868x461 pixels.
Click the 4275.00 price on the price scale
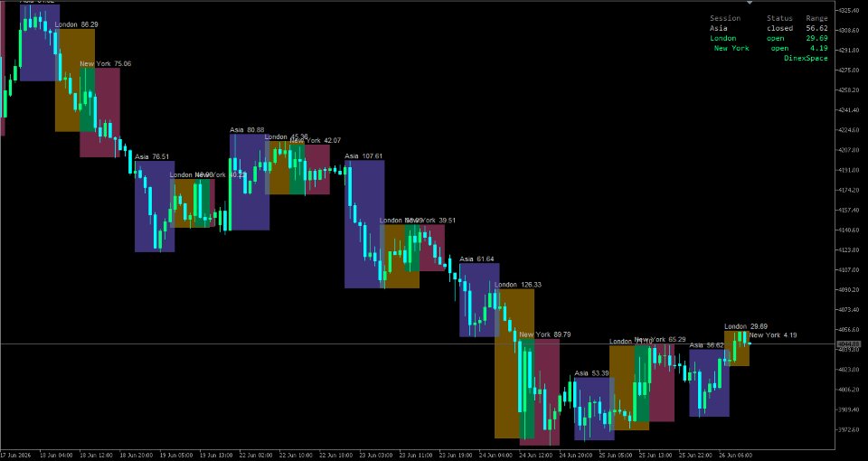point(850,71)
